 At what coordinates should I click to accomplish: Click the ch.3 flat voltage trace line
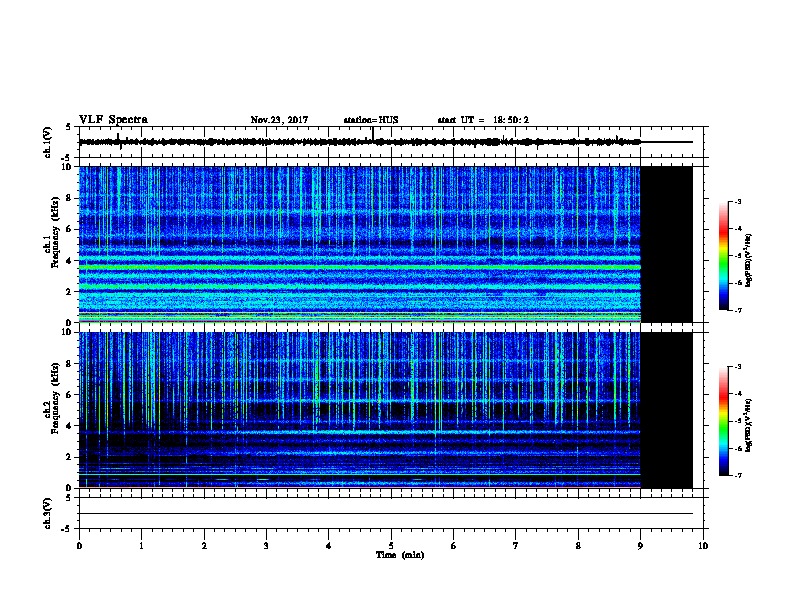(x=386, y=514)
